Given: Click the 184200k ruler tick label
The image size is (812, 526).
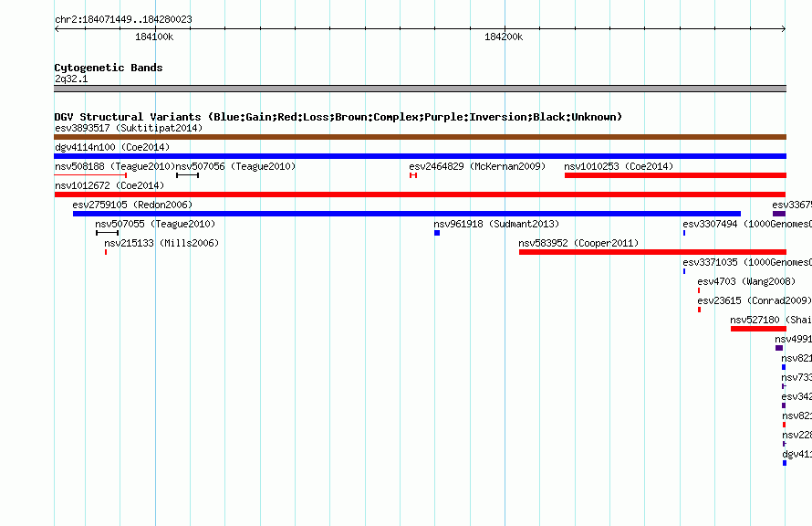Looking at the screenshot, I should (x=504, y=37).
